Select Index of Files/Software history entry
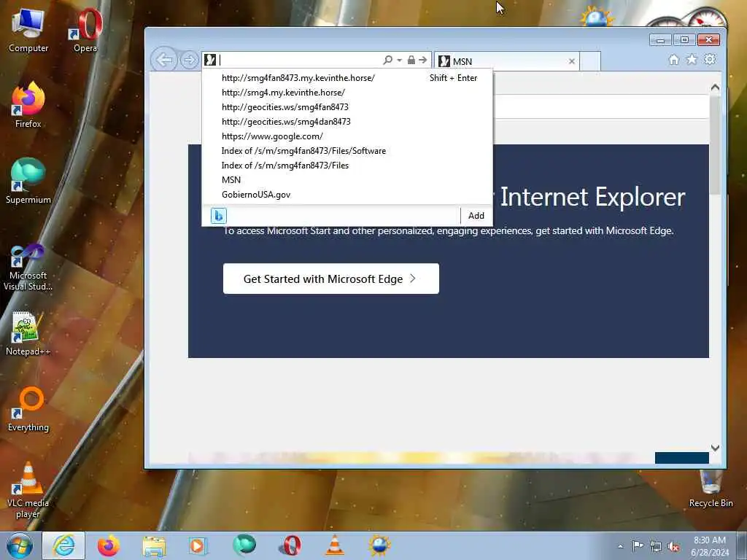 point(347,151)
